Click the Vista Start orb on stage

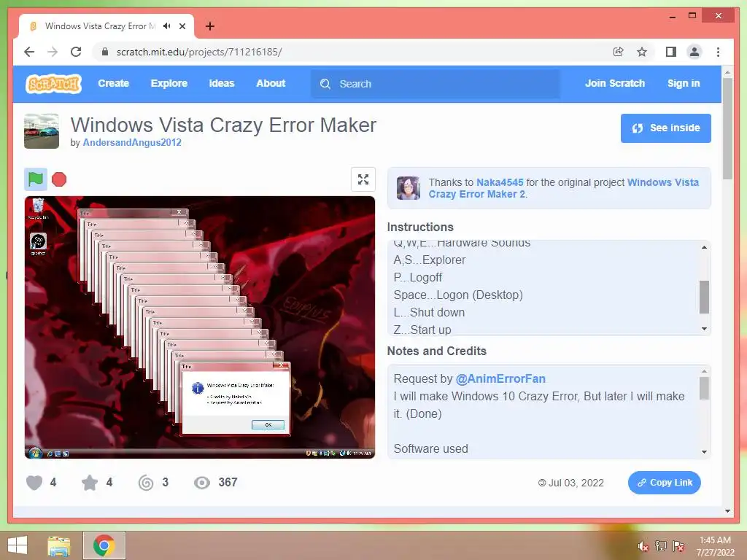[35, 452]
